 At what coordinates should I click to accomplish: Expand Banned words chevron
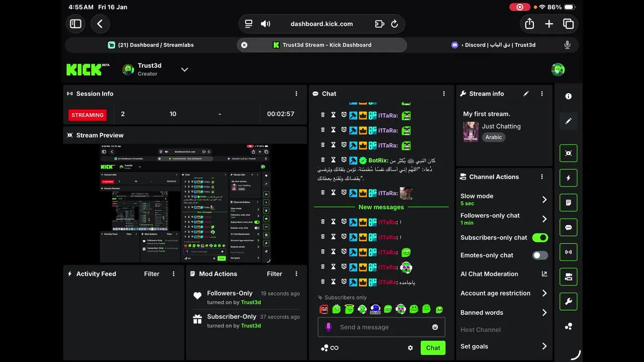click(544, 313)
